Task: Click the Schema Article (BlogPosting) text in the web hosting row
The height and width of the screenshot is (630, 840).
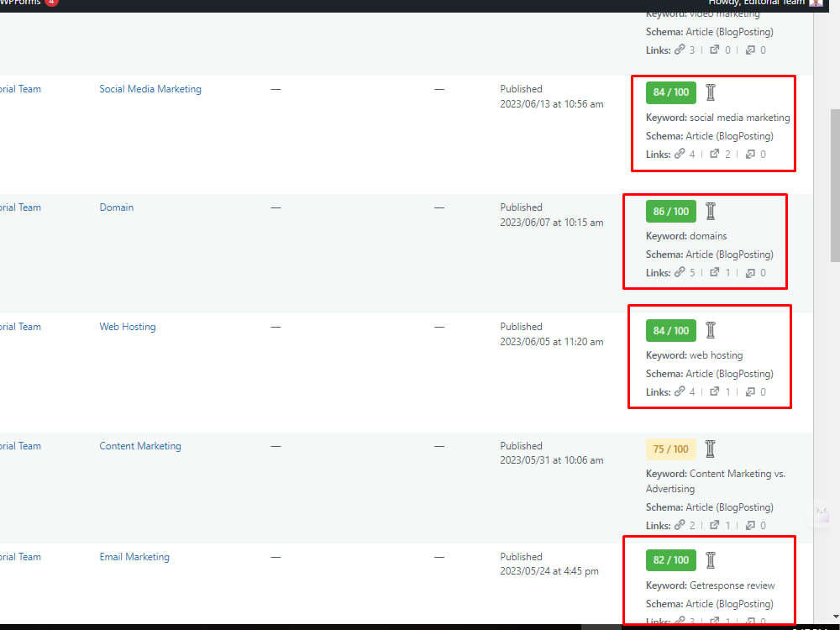Action: coord(709,374)
